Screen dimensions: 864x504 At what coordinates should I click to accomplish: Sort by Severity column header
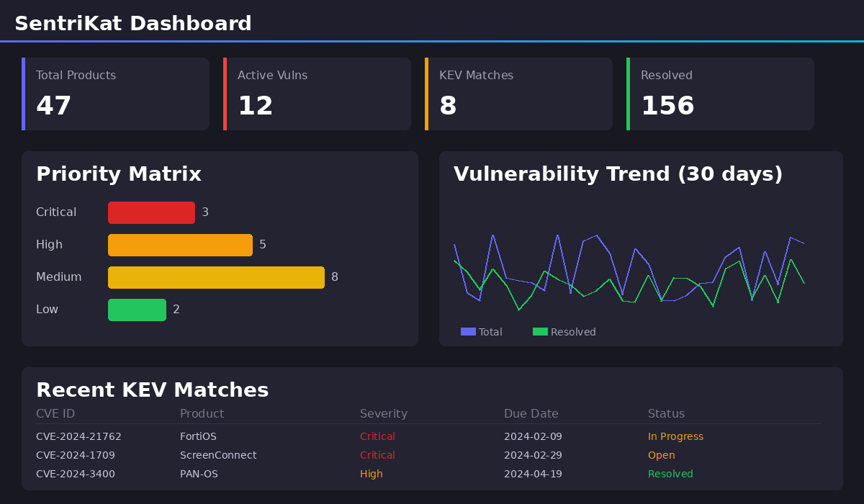click(384, 414)
